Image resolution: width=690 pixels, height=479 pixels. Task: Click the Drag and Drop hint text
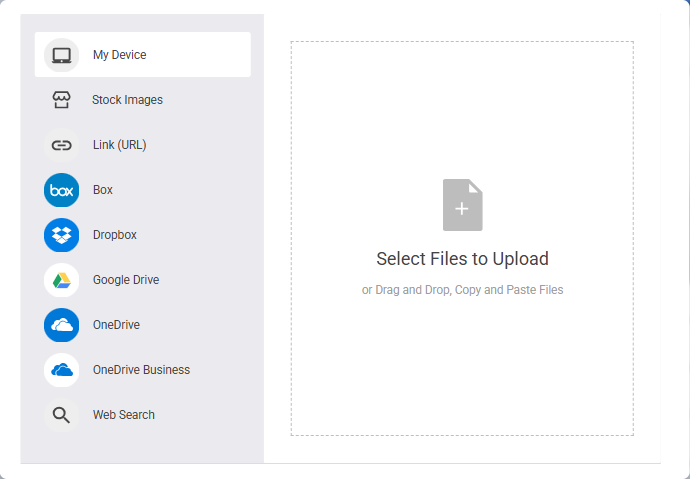tap(462, 290)
